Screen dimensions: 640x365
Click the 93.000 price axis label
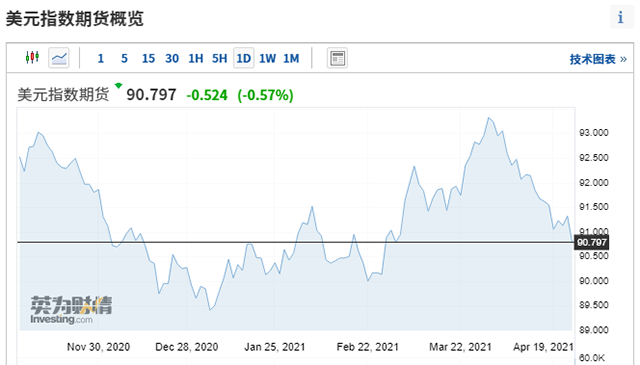point(593,133)
